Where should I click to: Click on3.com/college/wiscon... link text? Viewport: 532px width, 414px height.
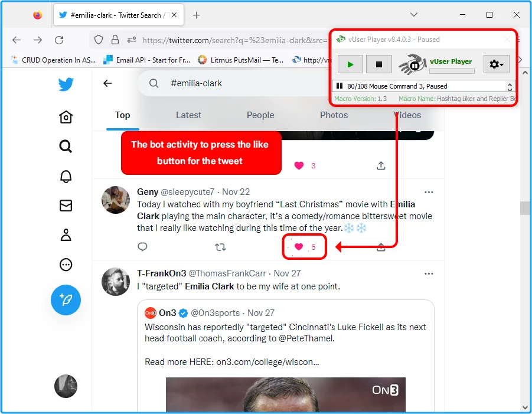click(x=267, y=362)
